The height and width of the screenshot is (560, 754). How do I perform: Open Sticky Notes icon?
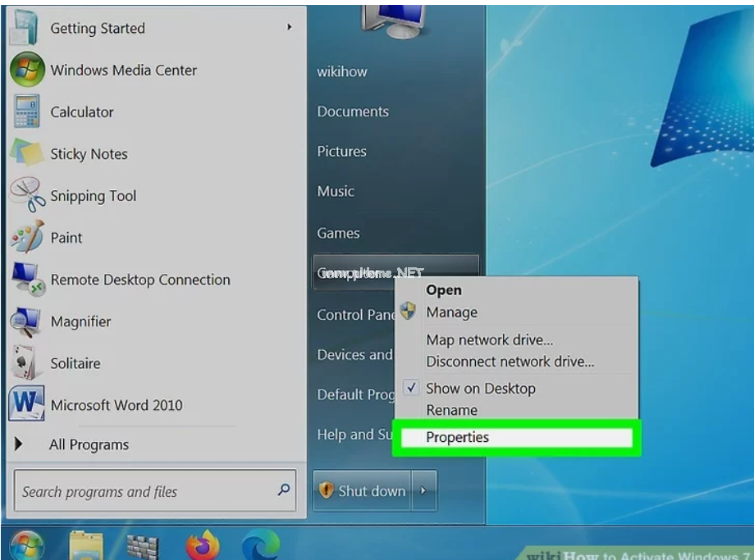(26, 154)
